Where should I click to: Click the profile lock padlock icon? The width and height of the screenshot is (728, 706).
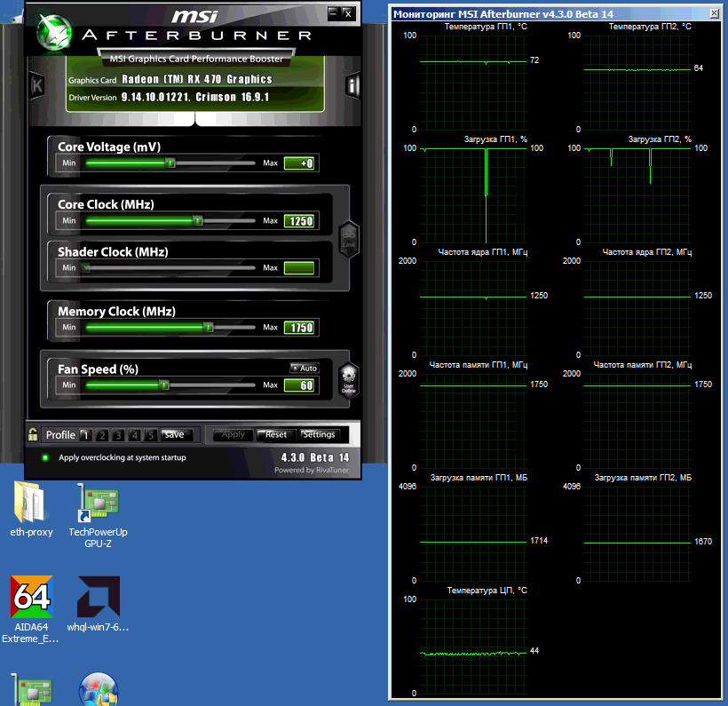33,435
